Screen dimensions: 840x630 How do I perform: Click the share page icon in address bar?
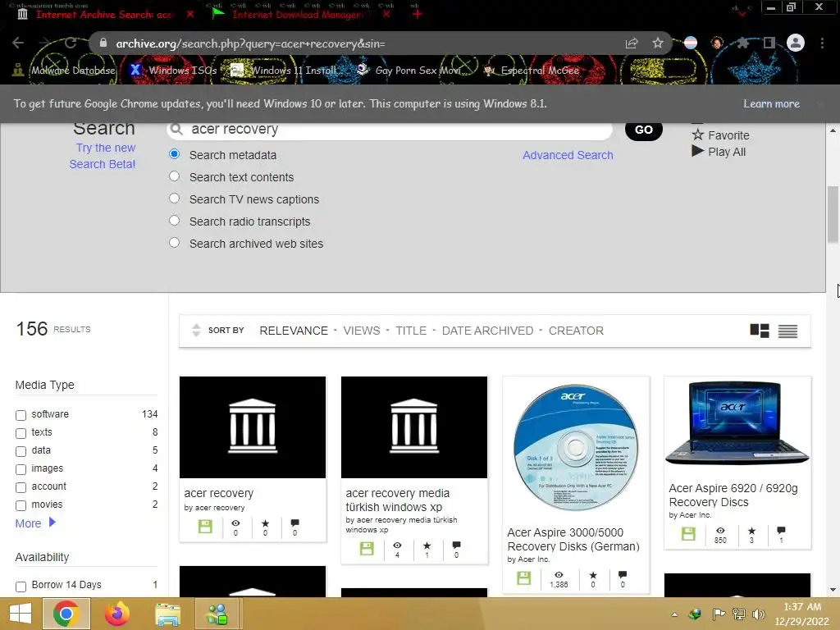click(x=632, y=43)
